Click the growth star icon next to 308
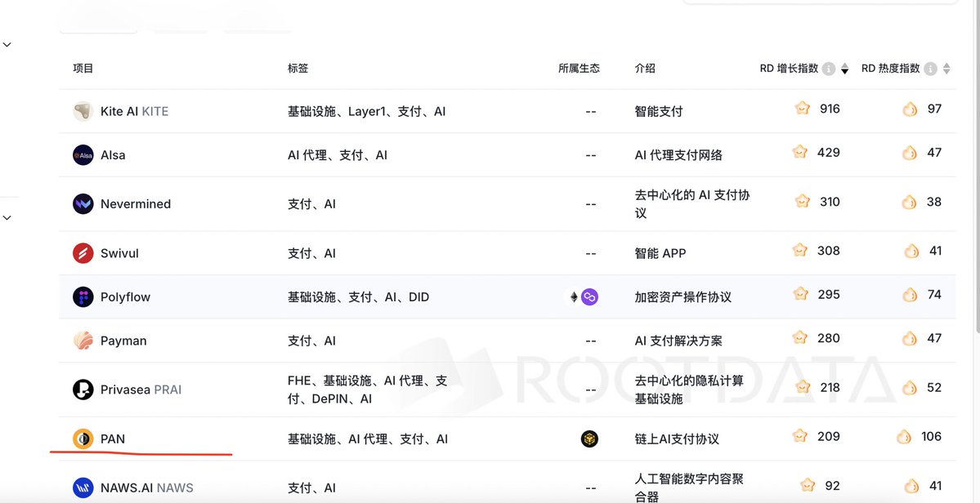Image resolution: width=980 pixels, height=503 pixels. pos(800,250)
